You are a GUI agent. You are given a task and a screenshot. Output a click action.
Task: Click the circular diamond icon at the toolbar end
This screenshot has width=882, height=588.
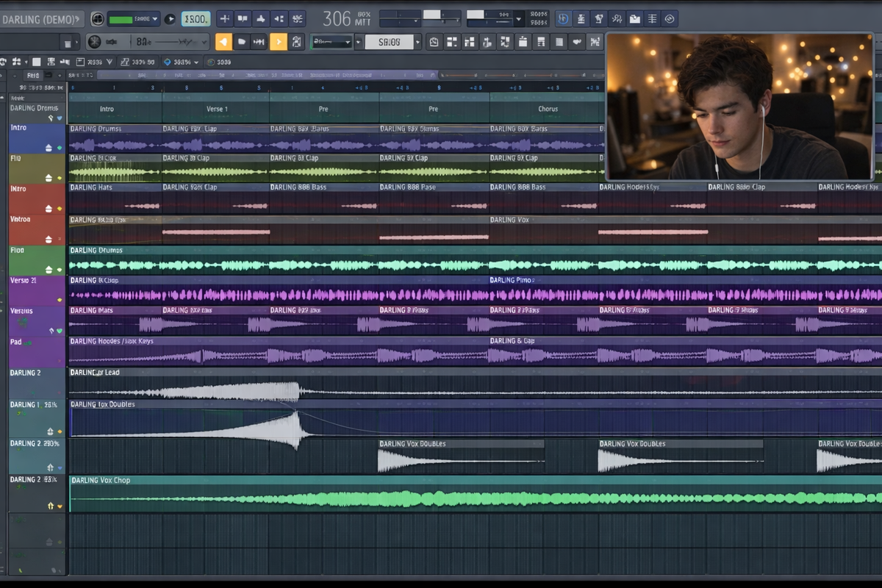click(670, 19)
